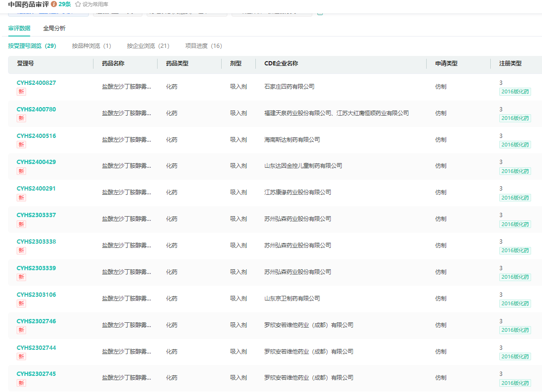The image size is (542, 392).
Task: Open application record CYHS2400429
Action: (x=36, y=162)
